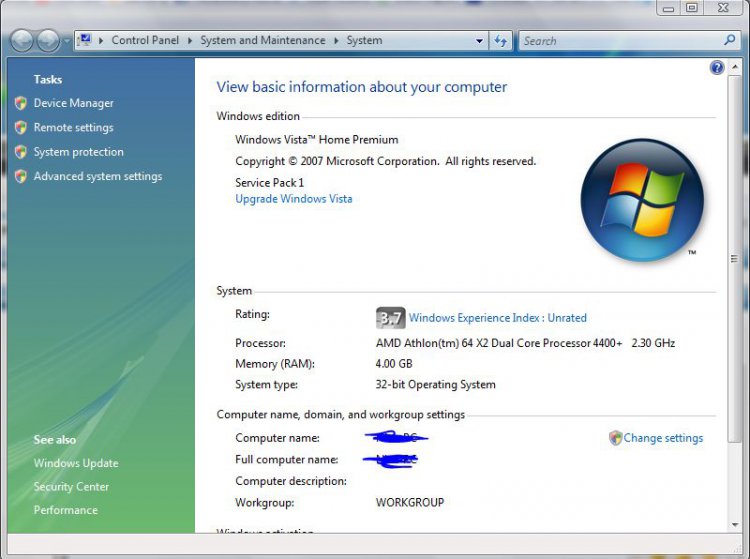The image size is (750, 559).
Task: Go forward with the Forward arrow button
Action: [48, 41]
